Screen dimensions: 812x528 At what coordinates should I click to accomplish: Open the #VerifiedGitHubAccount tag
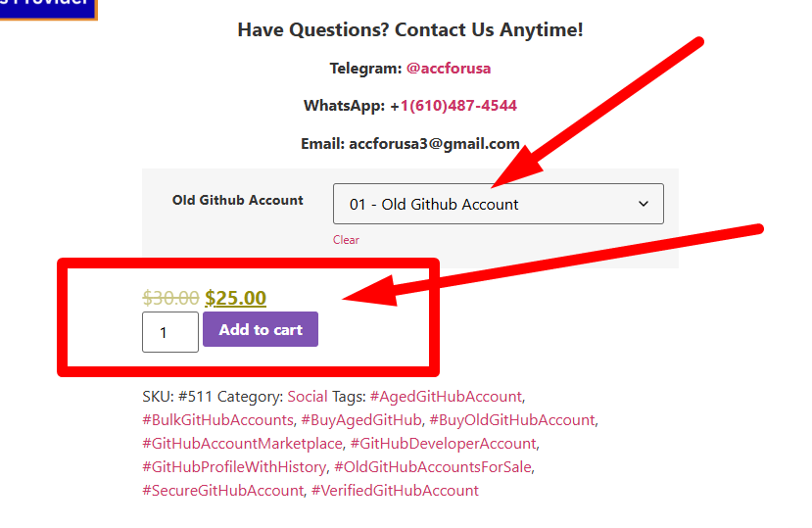pos(395,491)
